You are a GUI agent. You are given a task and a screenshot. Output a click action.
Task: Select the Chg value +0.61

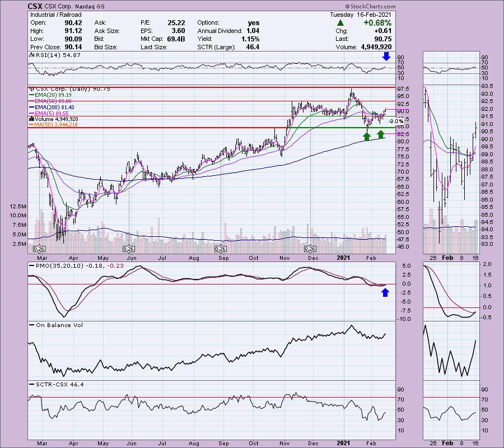(x=382, y=31)
